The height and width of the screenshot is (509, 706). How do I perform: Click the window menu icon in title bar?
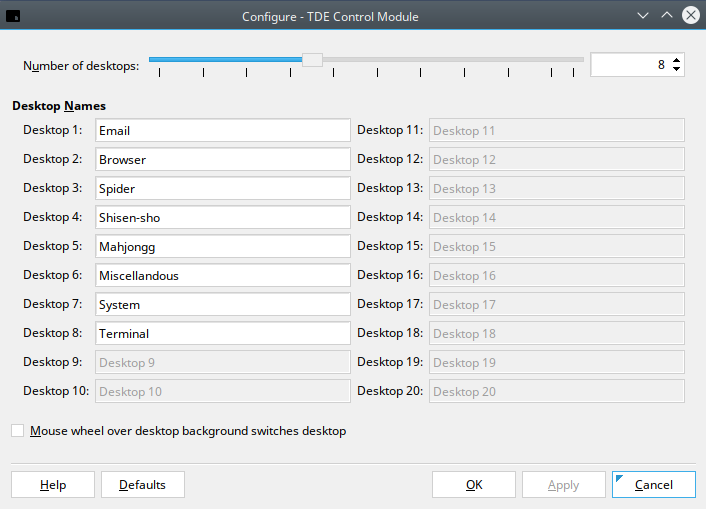pyautogui.click(x=14, y=16)
